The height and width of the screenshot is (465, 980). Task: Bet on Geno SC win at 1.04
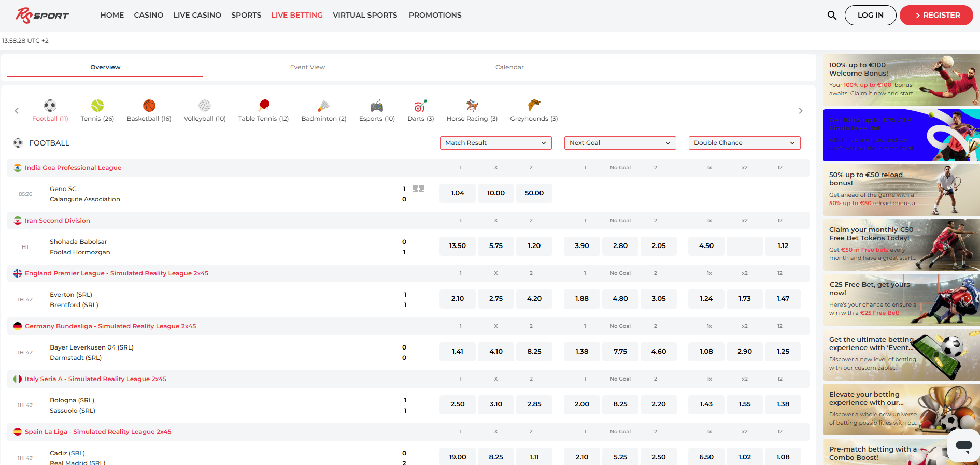click(458, 193)
